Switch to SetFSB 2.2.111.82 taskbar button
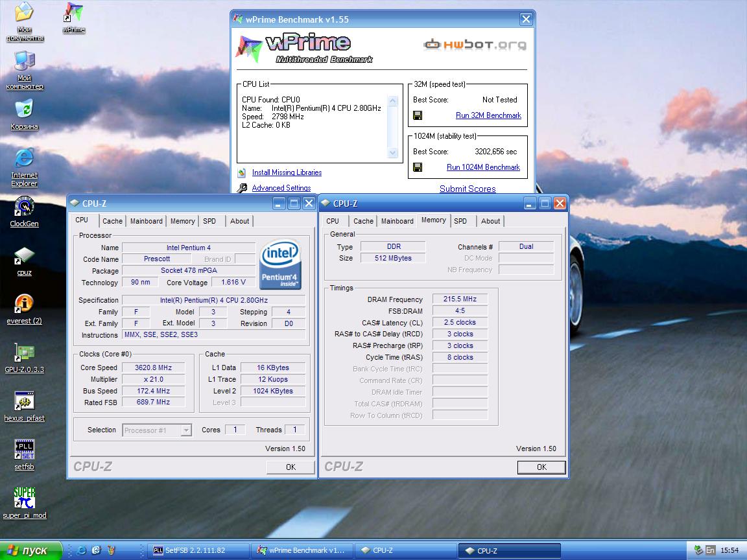 pos(197,550)
